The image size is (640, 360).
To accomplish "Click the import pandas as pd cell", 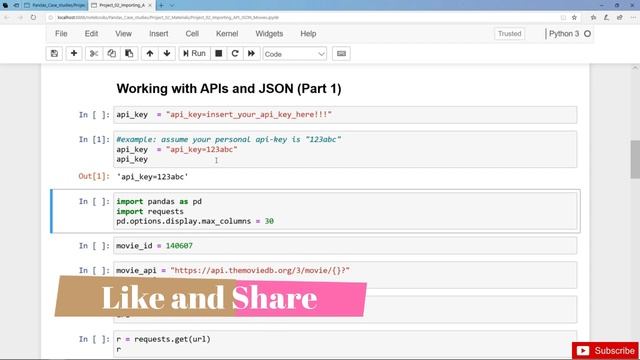I will (345, 211).
